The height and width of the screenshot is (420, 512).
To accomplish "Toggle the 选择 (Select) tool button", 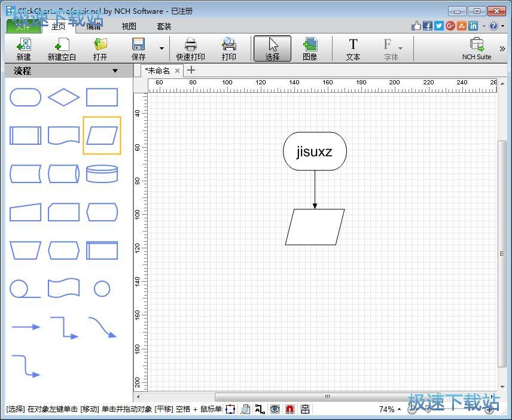I will point(272,48).
